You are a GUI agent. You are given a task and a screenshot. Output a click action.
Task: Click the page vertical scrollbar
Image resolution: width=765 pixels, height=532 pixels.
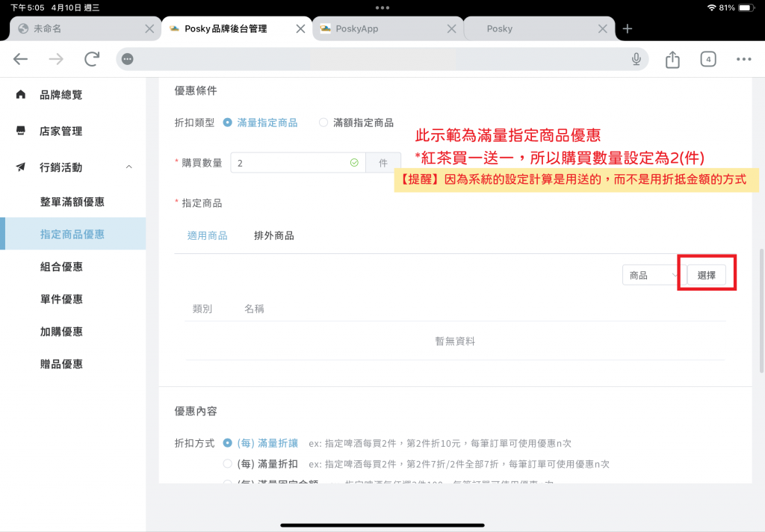pyautogui.click(x=761, y=311)
